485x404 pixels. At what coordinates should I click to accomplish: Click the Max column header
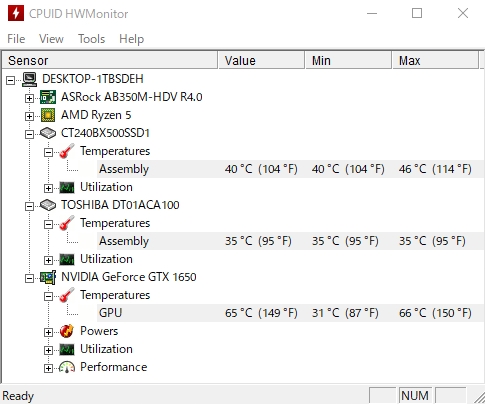pos(435,60)
